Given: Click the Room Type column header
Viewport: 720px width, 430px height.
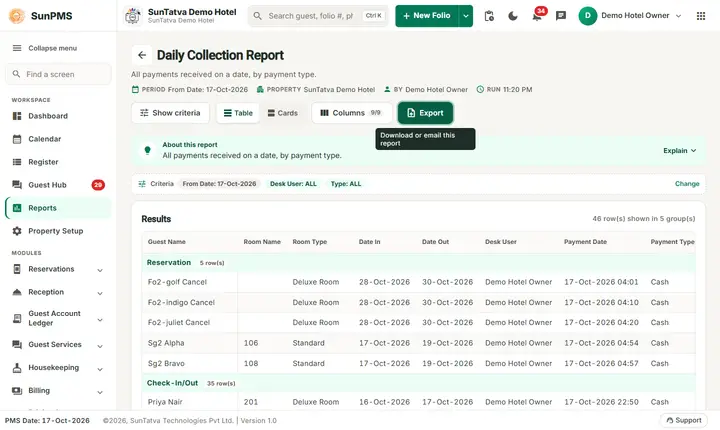Looking at the screenshot, I should pyautogui.click(x=309, y=242).
